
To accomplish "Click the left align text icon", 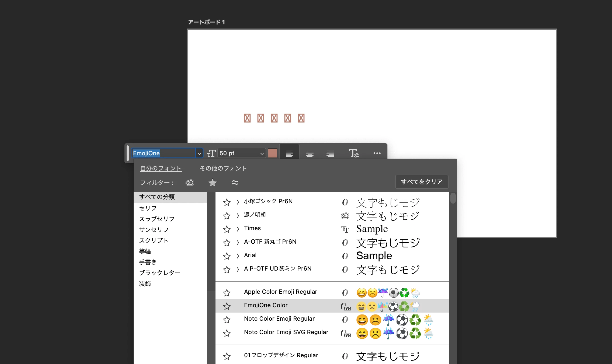I will point(289,153).
